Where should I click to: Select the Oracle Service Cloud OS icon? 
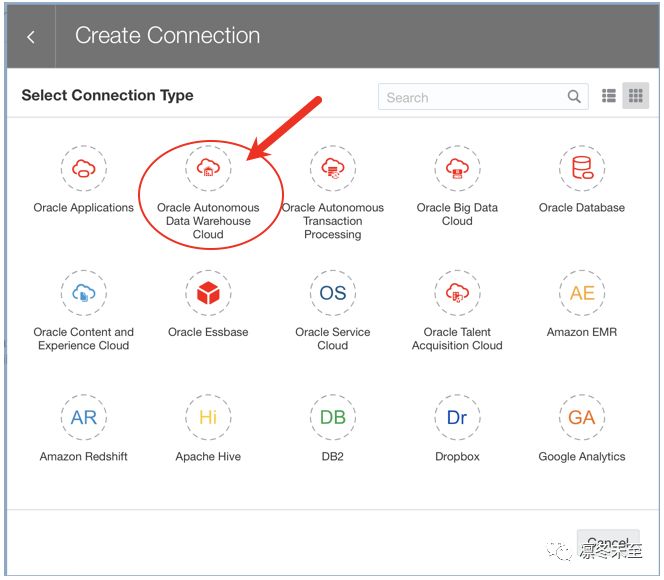(333, 293)
